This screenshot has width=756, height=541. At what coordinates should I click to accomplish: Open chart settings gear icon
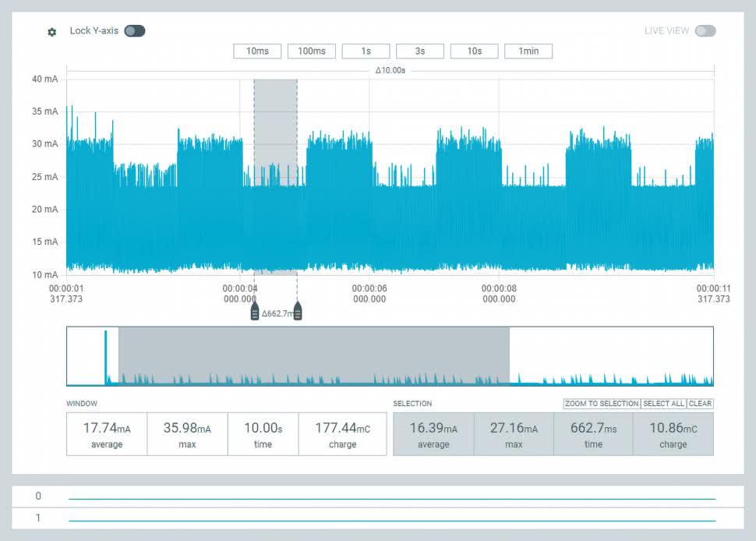(x=52, y=32)
